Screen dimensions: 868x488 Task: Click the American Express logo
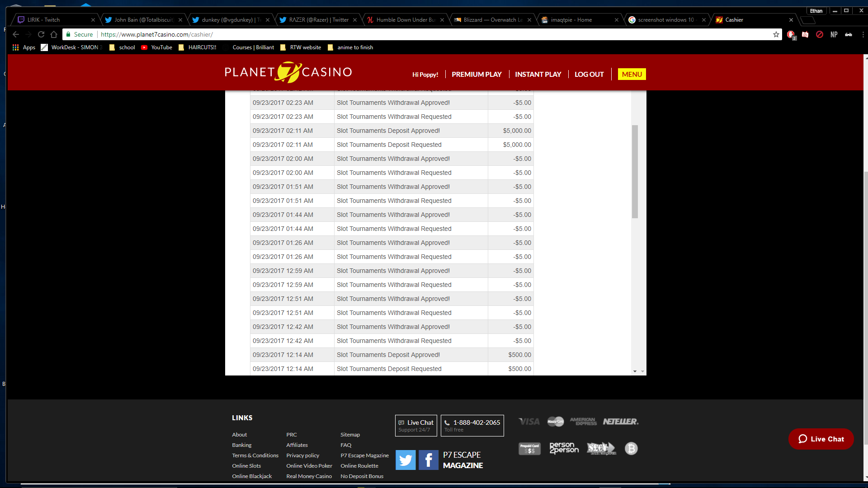point(583,422)
